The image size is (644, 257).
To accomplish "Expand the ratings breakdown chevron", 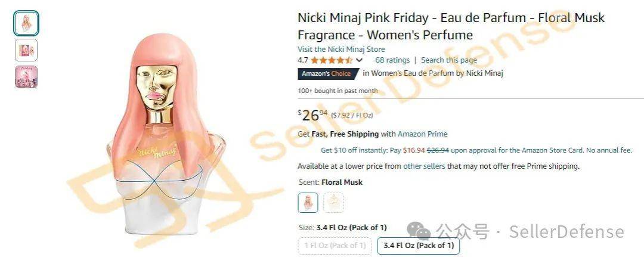I will (x=360, y=60).
